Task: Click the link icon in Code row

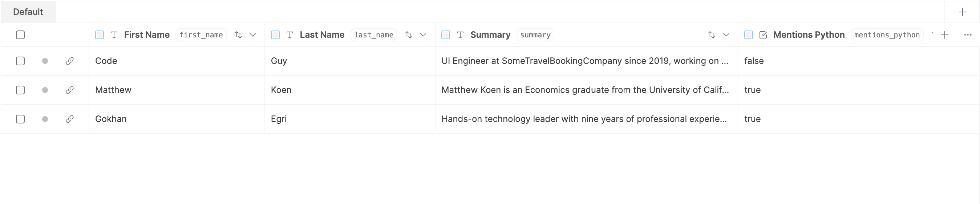Action: coord(70,61)
